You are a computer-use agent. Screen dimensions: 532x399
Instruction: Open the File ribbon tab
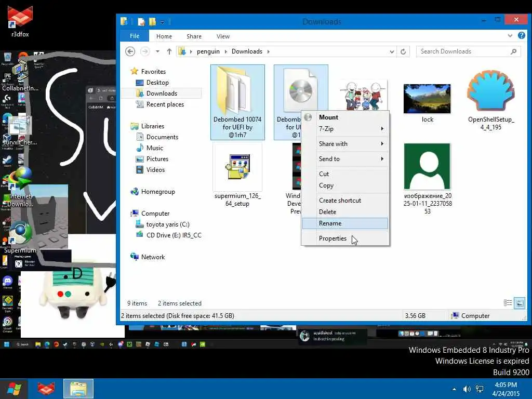pos(135,36)
